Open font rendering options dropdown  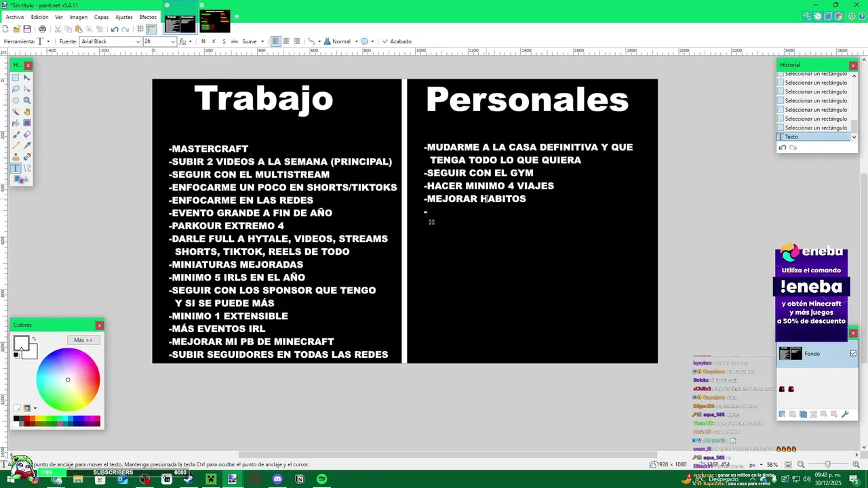tap(185, 41)
